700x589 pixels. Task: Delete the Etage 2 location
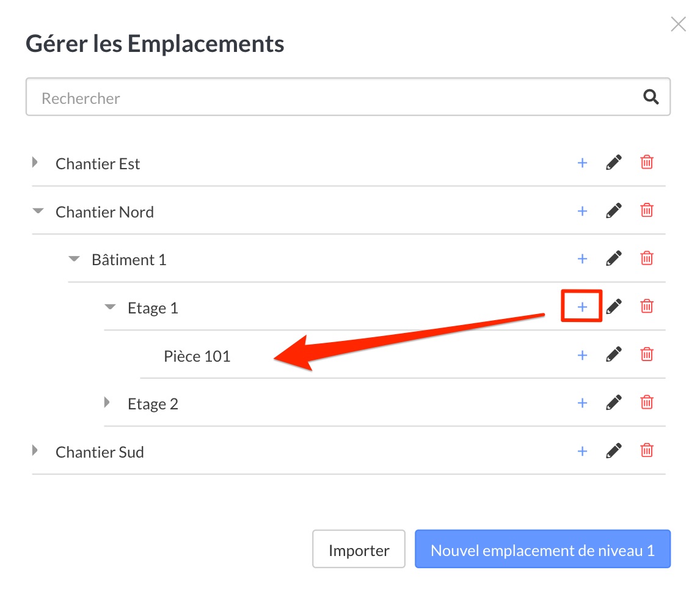pos(647,403)
